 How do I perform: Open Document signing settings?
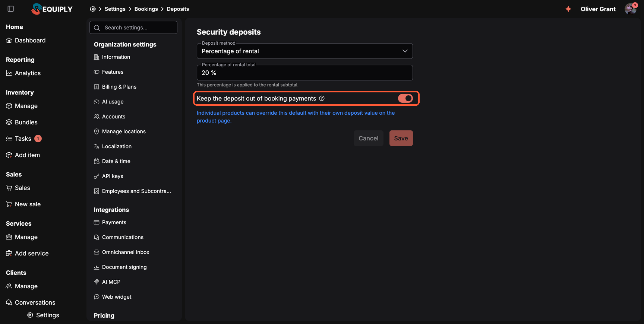(x=120, y=267)
